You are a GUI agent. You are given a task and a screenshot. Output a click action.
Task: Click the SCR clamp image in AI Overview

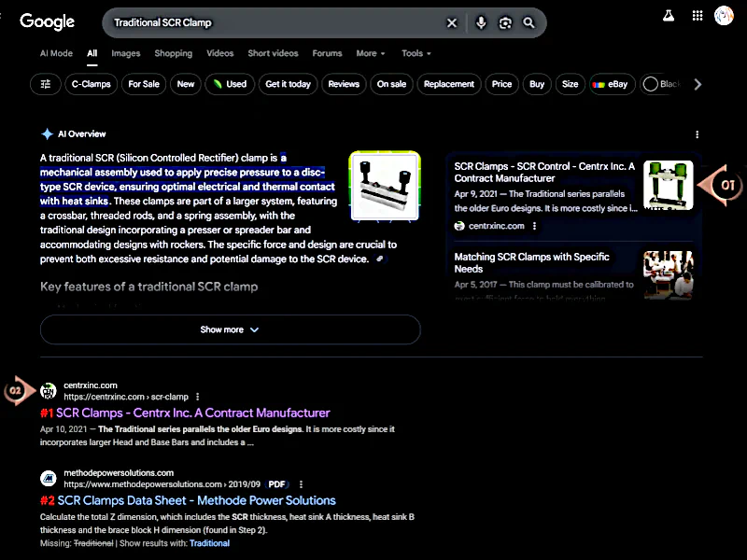(386, 187)
